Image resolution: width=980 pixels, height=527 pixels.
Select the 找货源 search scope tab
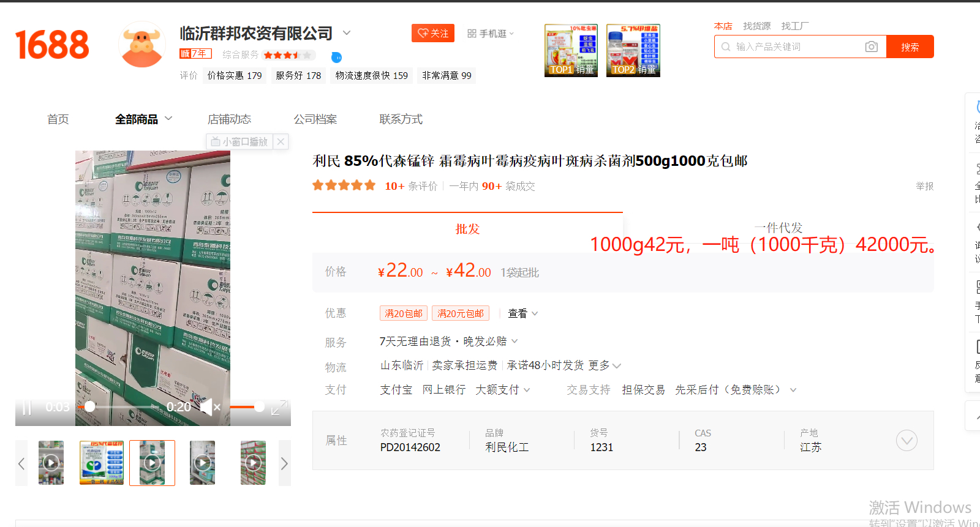[x=756, y=26]
